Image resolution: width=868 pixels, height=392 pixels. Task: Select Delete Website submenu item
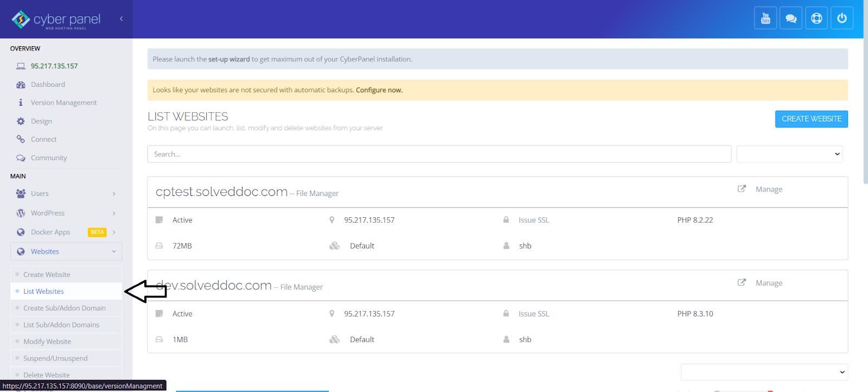pos(47,375)
